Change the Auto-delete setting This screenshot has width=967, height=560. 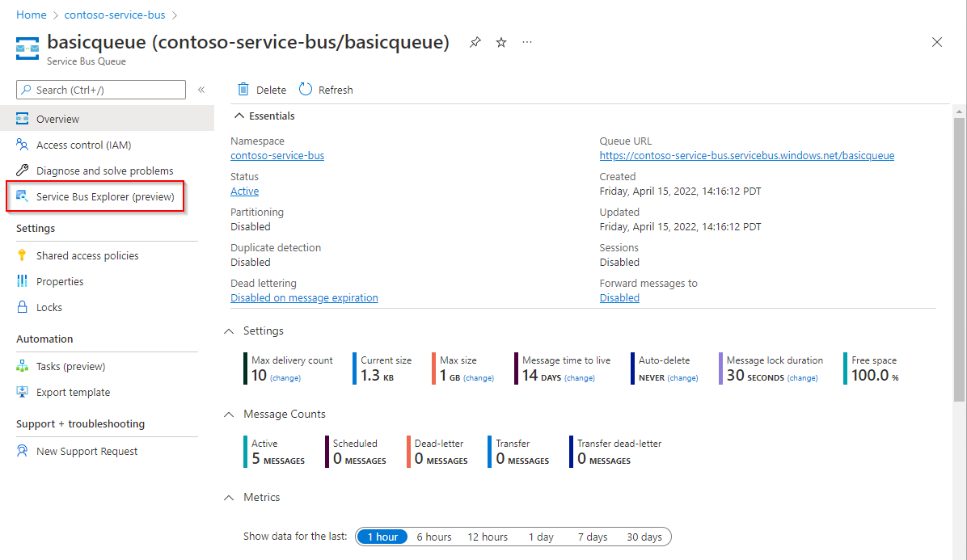click(682, 378)
